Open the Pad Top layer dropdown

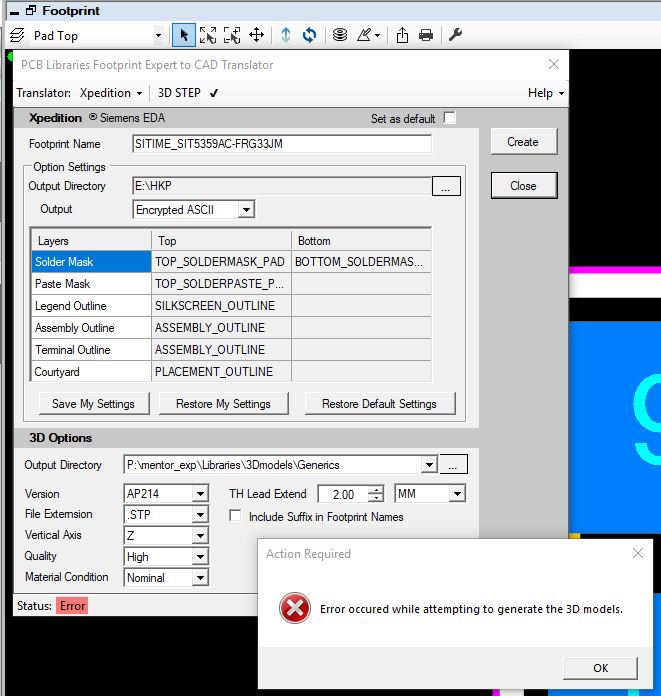158,36
